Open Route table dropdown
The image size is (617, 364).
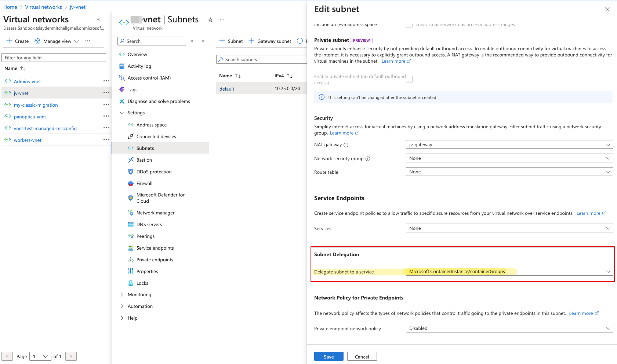[509, 172]
